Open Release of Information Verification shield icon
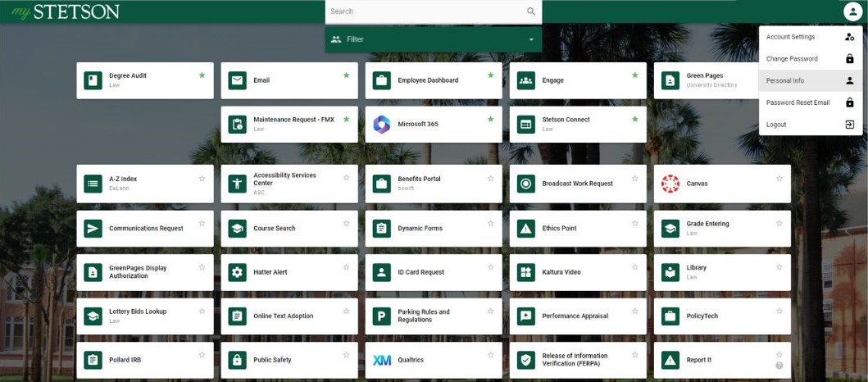Viewport: 868px width, 382px height. [526, 360]
